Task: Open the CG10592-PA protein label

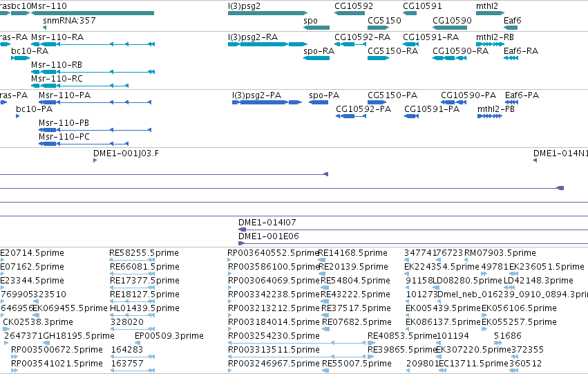Action: coord(363,109)
